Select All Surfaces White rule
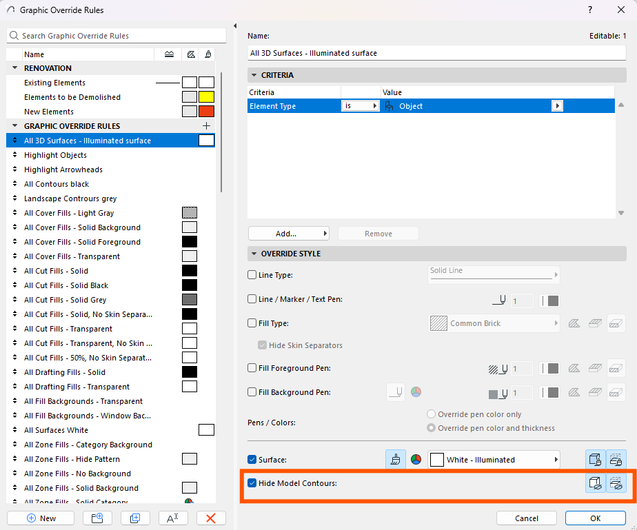637x530 pixels. [x=110, y=430]
